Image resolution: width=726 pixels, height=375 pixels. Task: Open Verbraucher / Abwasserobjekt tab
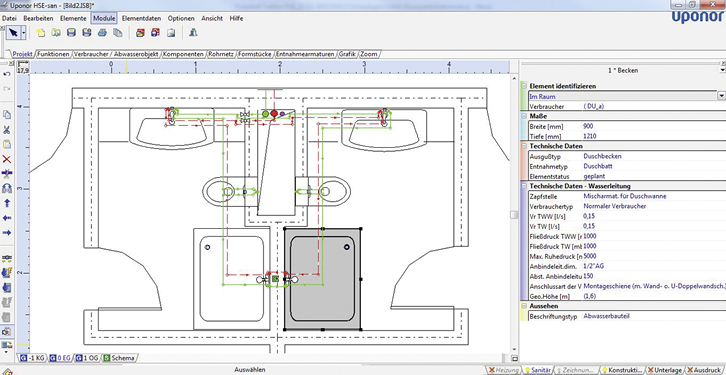[116, 54]
